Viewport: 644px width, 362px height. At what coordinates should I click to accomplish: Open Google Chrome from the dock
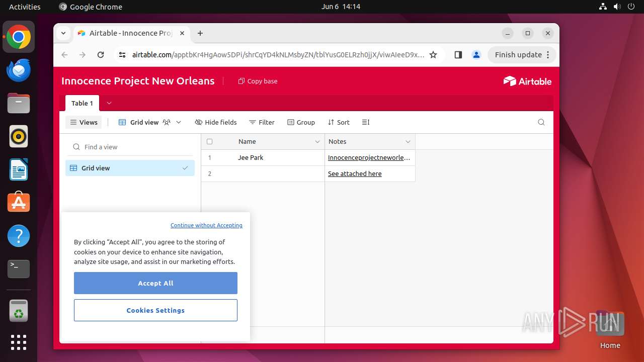(x=19, y=37)
